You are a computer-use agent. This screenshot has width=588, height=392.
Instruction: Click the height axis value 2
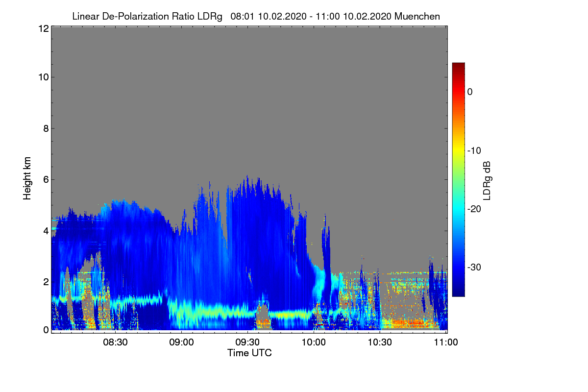[45, 281]
